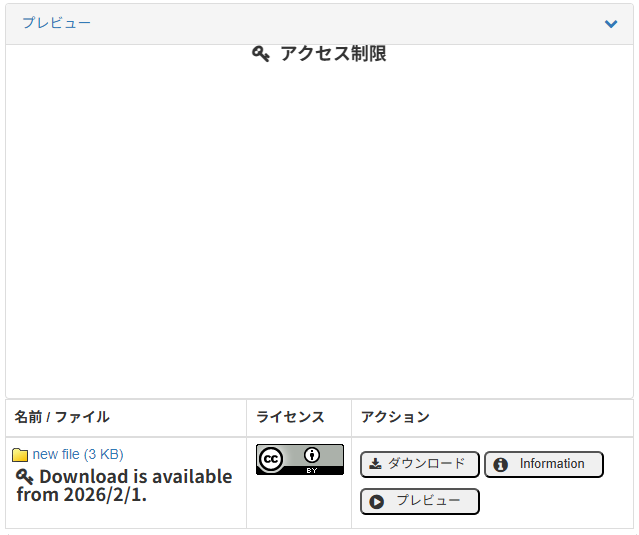Click the download arrow icon in ダウンロード
Image resolution: width=639 pixels, height=535 pixels.
(x=375, y=464)
